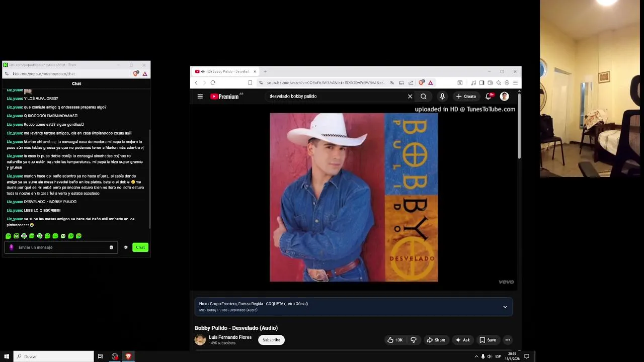This screenshot has width=644, height=362.
Task: Open Brave Rewards triangle in YouTube window
Action: coord(430,83)
